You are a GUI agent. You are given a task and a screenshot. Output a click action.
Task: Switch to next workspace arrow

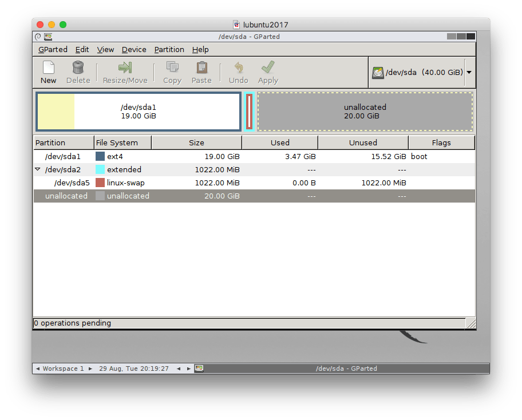pyautogui.click(x=90, y=369)
